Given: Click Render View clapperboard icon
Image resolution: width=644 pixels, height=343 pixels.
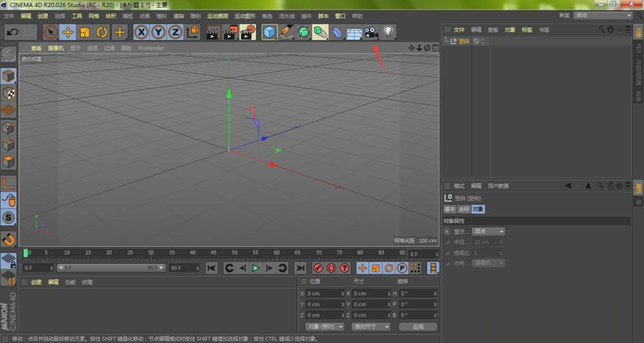Looking at the screenshot, I should 213,32.
